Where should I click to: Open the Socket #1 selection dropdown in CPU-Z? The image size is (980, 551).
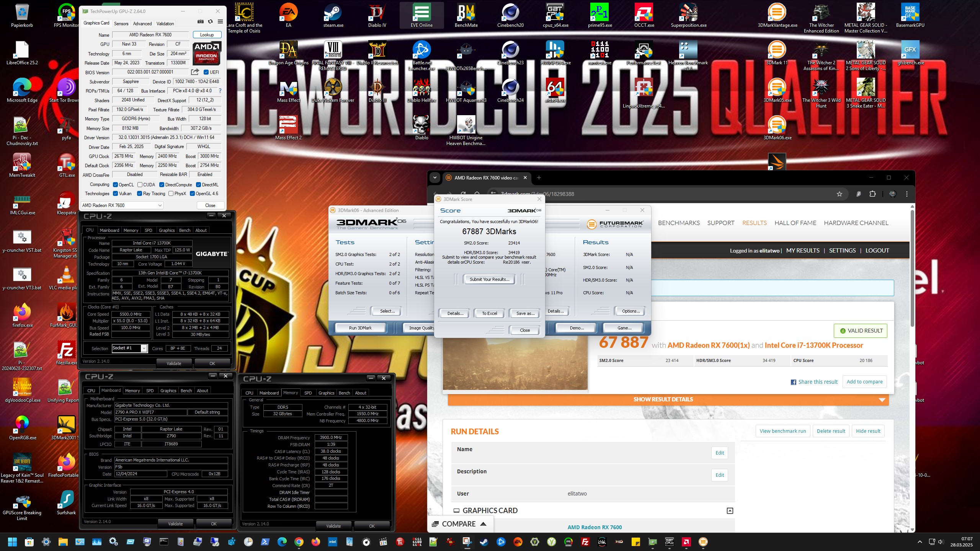click(129, 348)
